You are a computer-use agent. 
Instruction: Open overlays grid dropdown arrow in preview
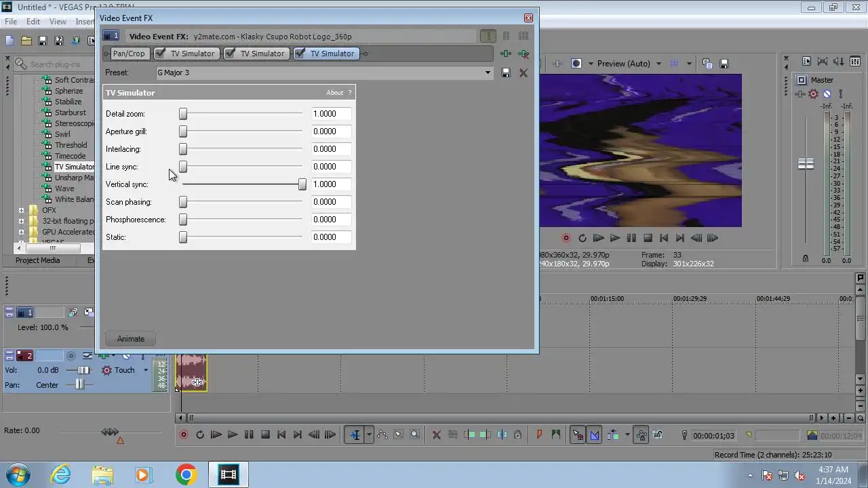coord(689,64)
